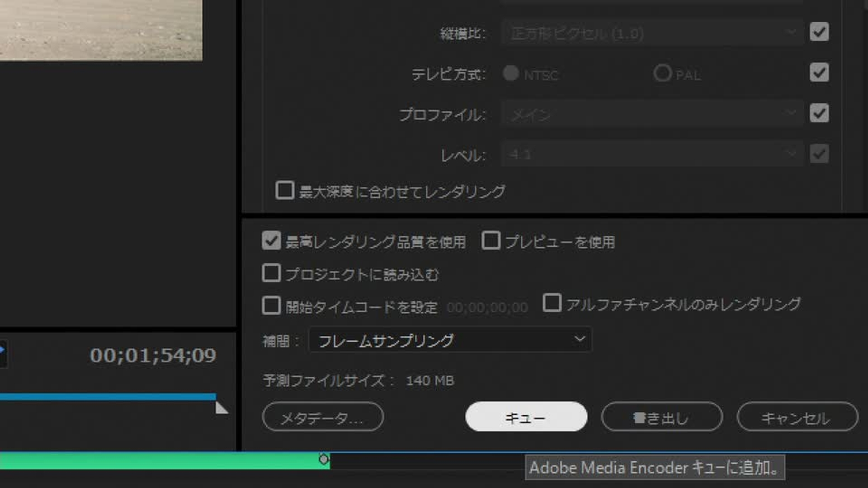Select the PAL radio button

pos(662,73)
